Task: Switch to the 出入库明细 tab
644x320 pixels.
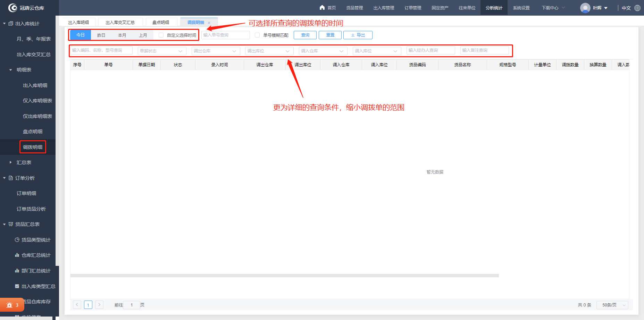Action: [78, 22]
